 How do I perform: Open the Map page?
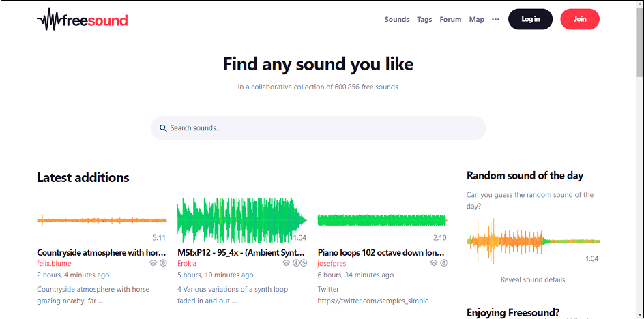point(476,19)
